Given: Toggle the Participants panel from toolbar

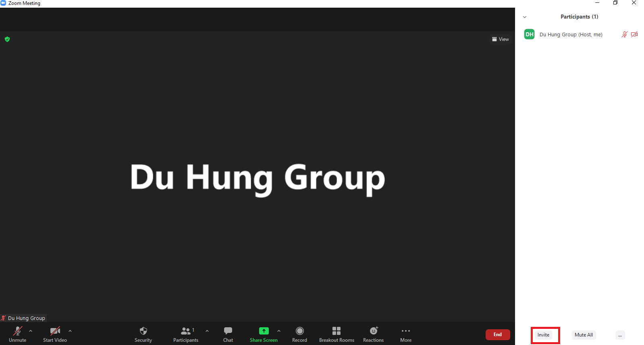Looking at the screenshot, I should click(x=186, y=335).
